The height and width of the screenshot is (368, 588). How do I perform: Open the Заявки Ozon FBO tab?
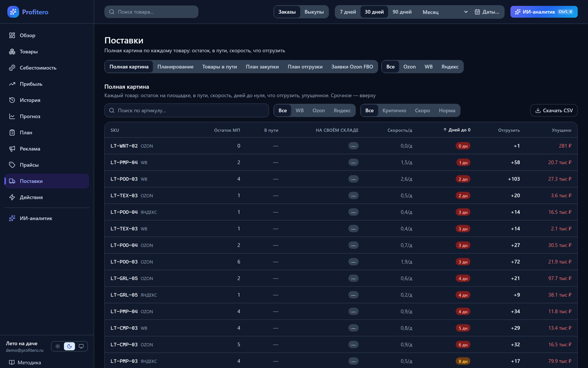[352, 67]
